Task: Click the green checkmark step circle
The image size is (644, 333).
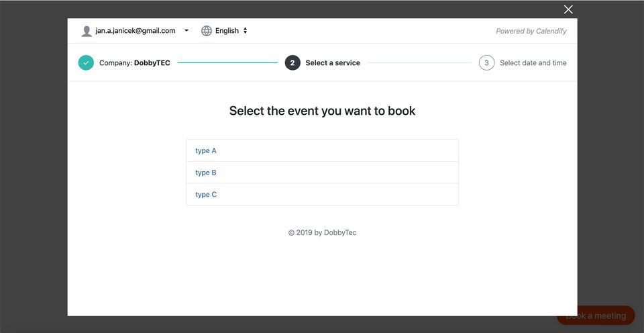Action: point(86,62)
